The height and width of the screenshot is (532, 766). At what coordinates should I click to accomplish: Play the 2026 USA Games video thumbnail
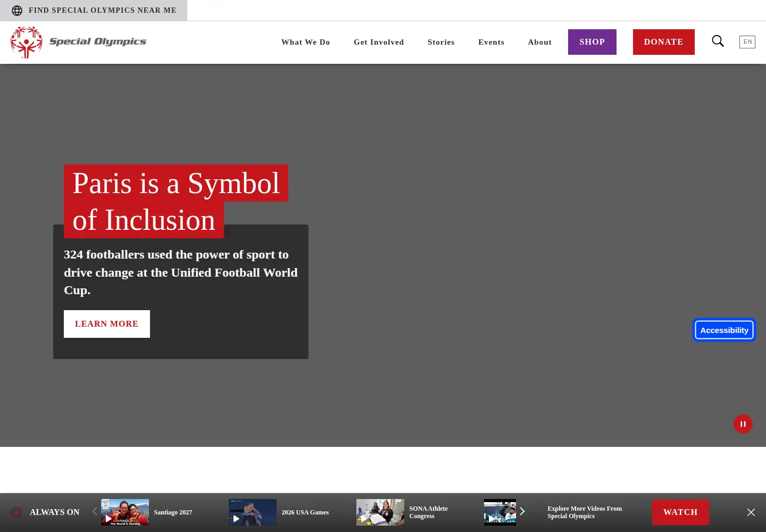coord(253,512)
